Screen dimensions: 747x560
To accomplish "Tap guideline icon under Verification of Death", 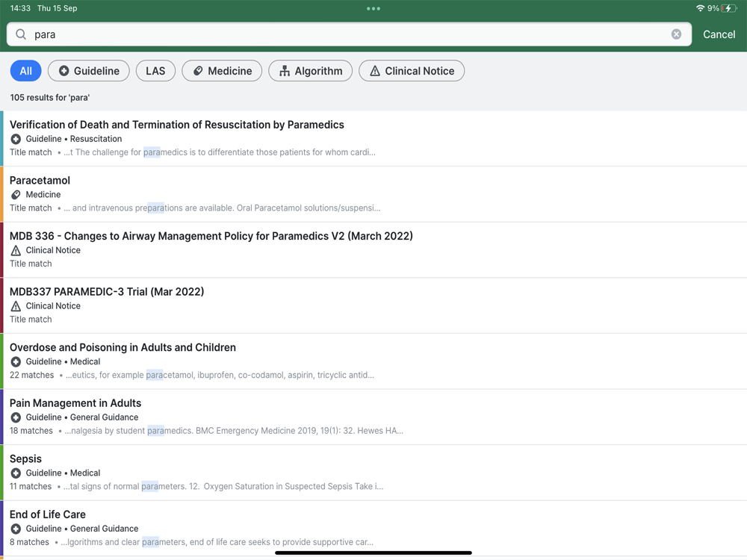I will tap(16, 139).
